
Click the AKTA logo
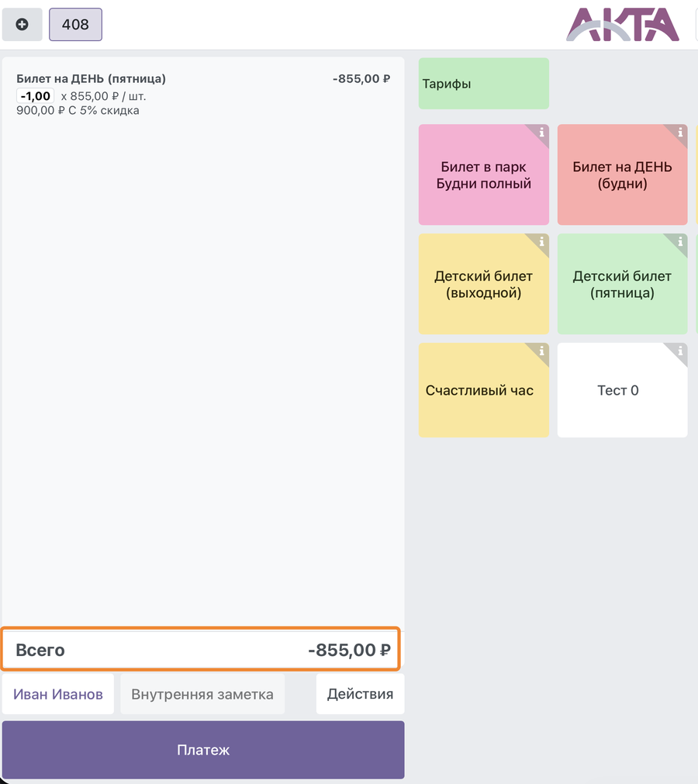[x=623, y=25]
